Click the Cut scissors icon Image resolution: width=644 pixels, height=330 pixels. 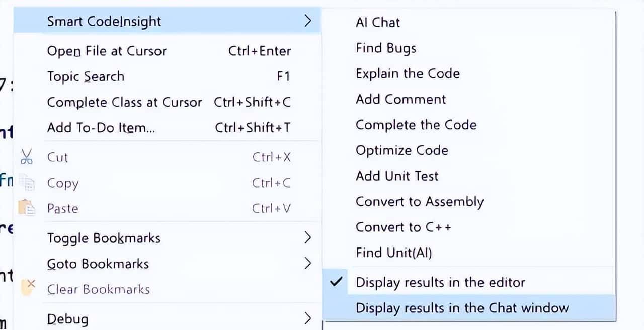[26, 157]
